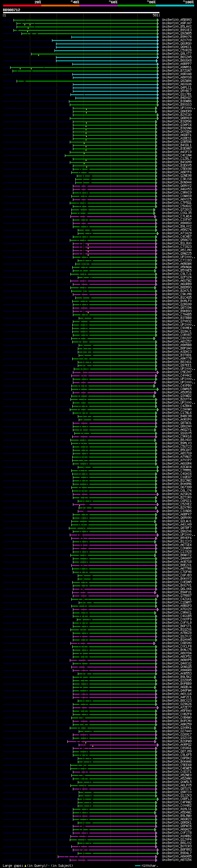Click the red 20% identity legend bar
This screenshot has width=197, height=868.
point(22,6)
